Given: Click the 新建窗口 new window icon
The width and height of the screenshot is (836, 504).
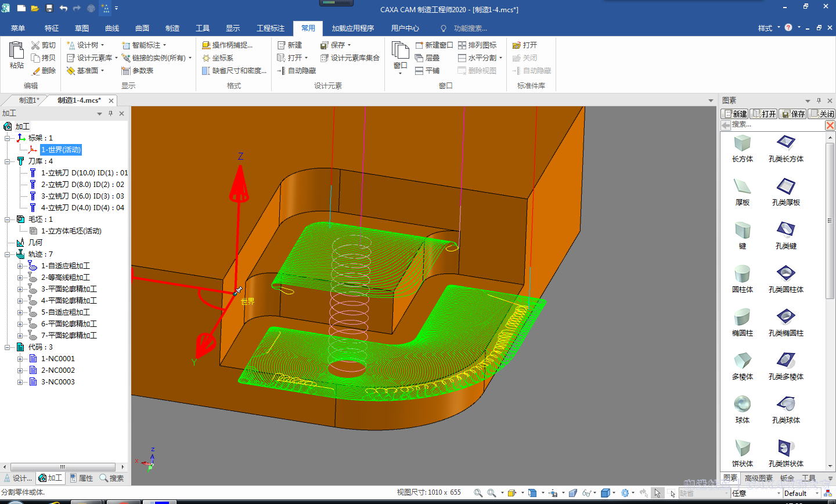Looking at the screenshot, I should tap(419, 45).
